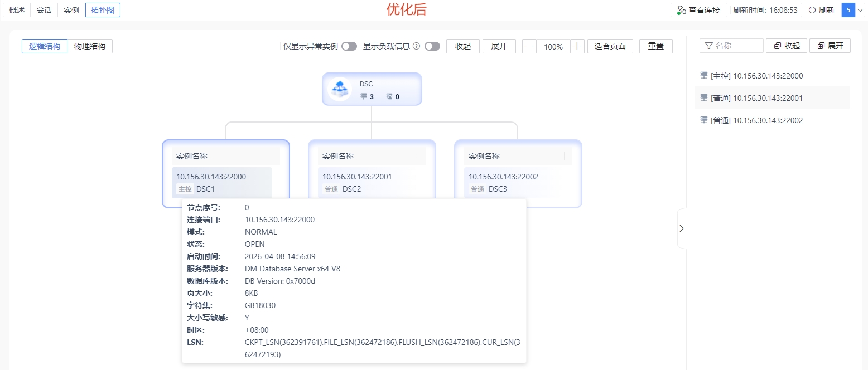868x370 pixels.
Task: Click the right panel 展开 button
Action: tap(830, 46)
